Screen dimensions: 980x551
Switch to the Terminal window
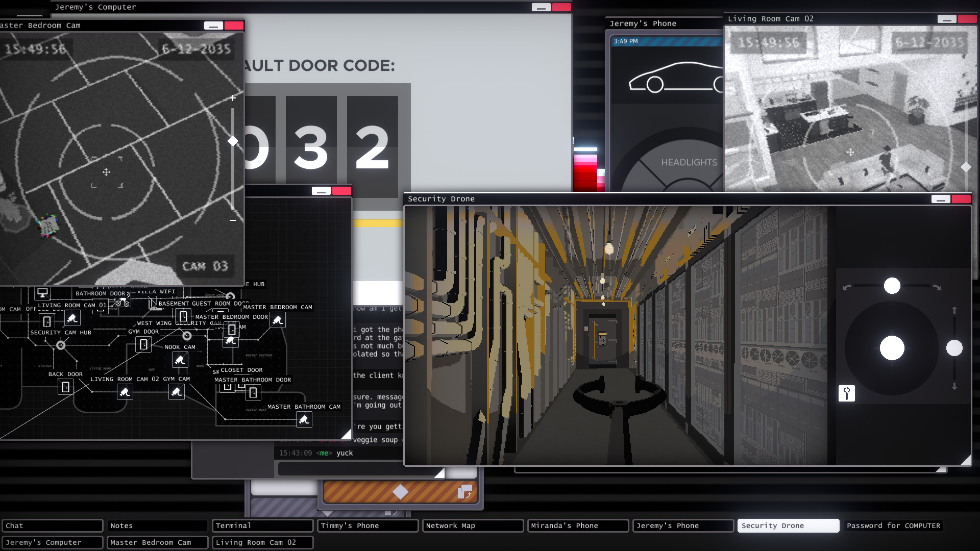[262, 525]
